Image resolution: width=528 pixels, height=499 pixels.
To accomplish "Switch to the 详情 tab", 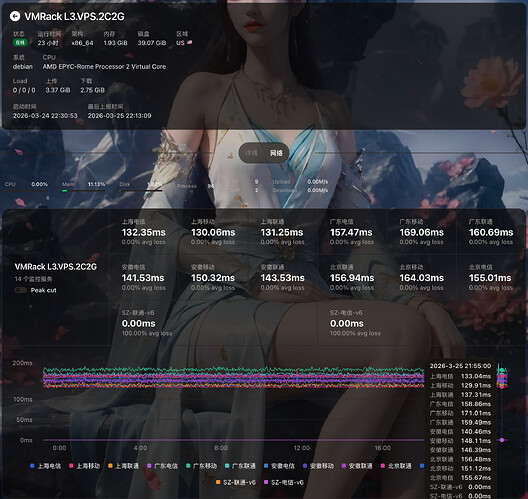I will (x=251, y=153).
